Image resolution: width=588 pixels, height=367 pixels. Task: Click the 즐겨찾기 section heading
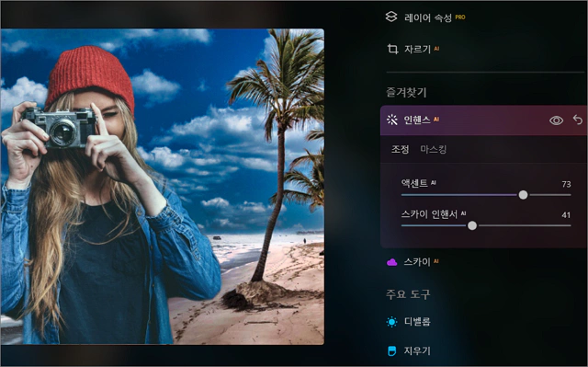(406, 92)
